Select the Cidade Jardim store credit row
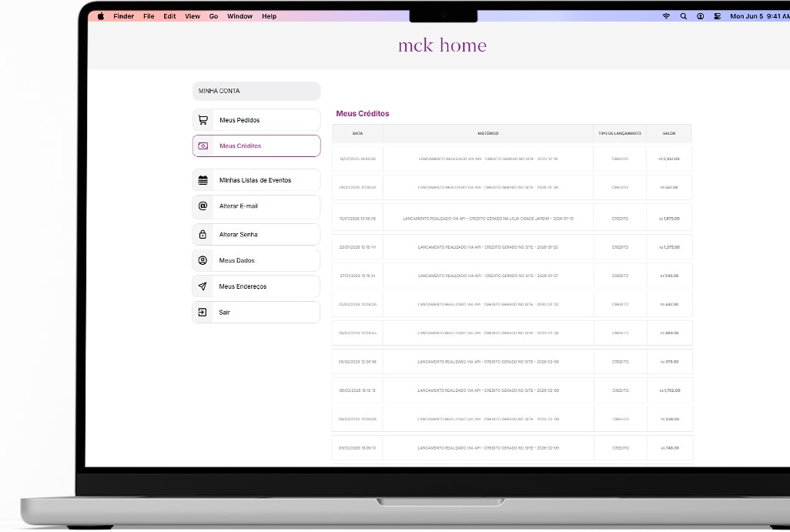Viewport: 790px width, 532px height. click(x=487, y=219)
